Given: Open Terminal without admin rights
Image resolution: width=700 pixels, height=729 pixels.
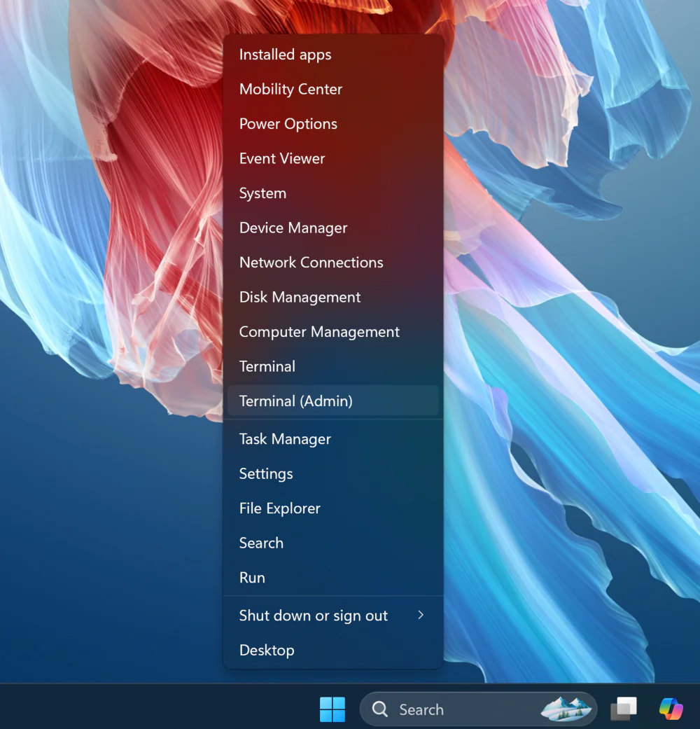Looking at the screenshot, I should click(x=332, y=366).
